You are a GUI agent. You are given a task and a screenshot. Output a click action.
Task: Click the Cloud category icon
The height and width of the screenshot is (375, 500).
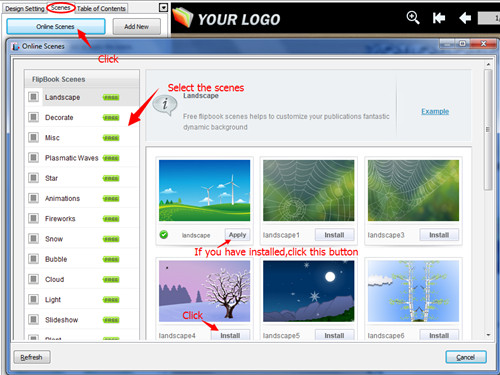tap(33, 279)
